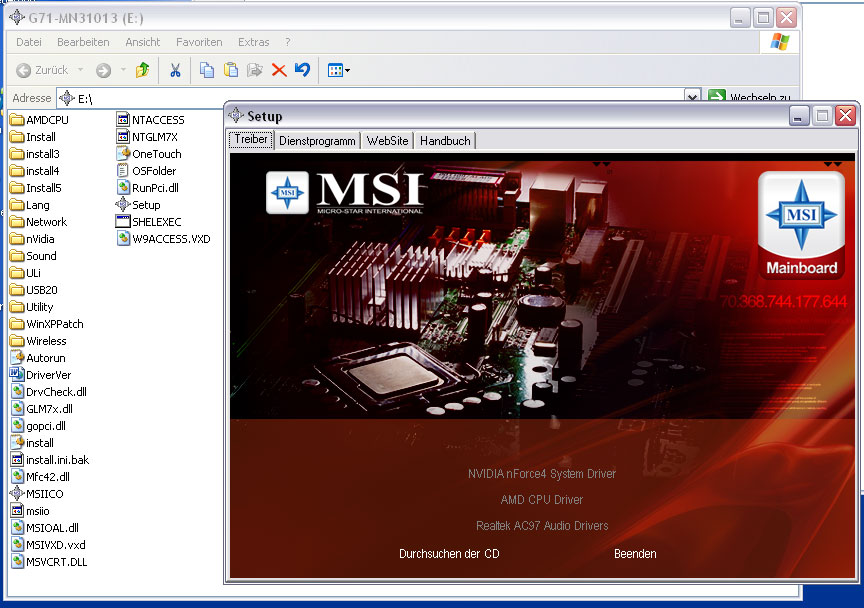Select the install3 folder
Viewport: 864px width, 608px height.
pos(35,154)
